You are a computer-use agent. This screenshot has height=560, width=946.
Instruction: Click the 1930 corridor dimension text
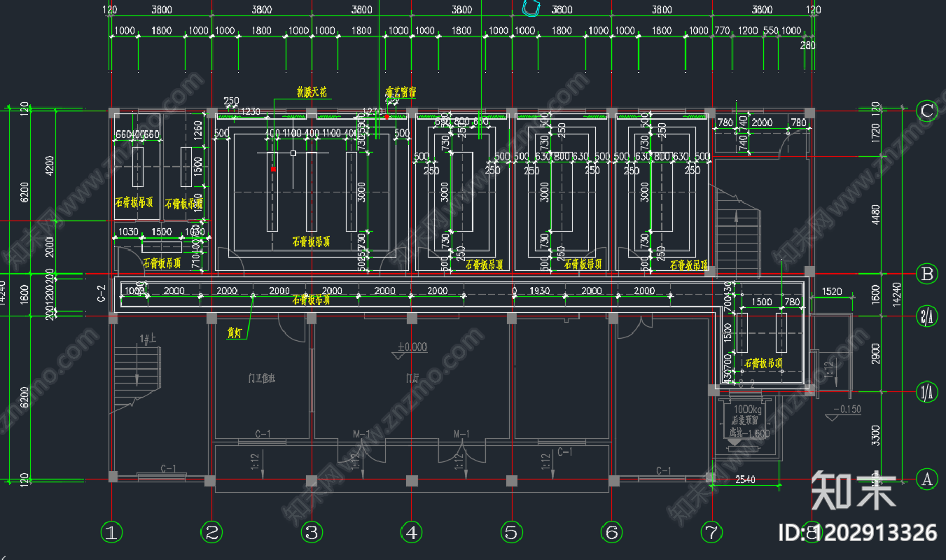tap(539, 290)
